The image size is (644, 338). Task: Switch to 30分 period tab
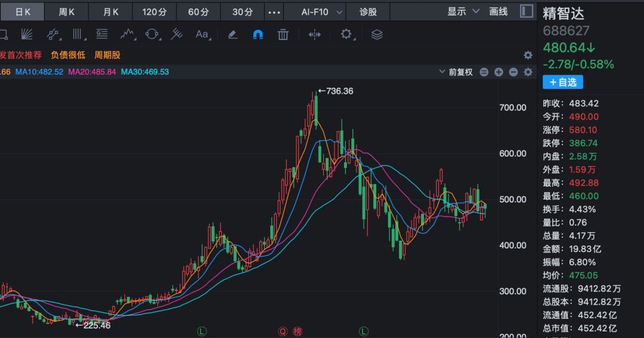242,12
